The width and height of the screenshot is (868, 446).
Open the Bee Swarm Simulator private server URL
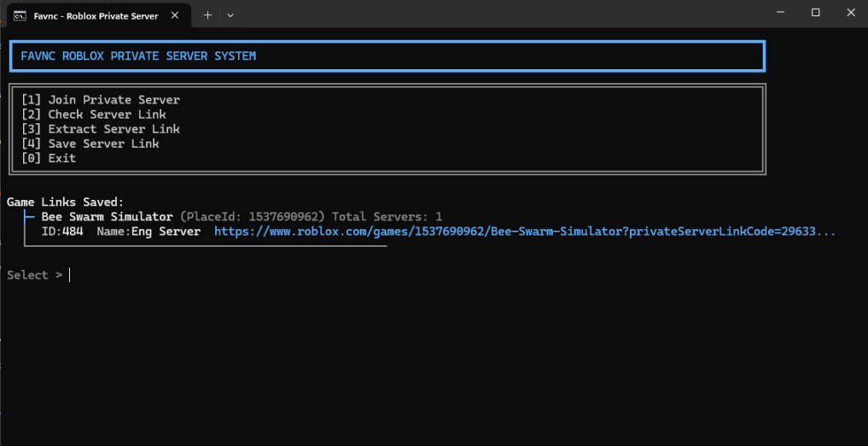click(x=524, y=232)
